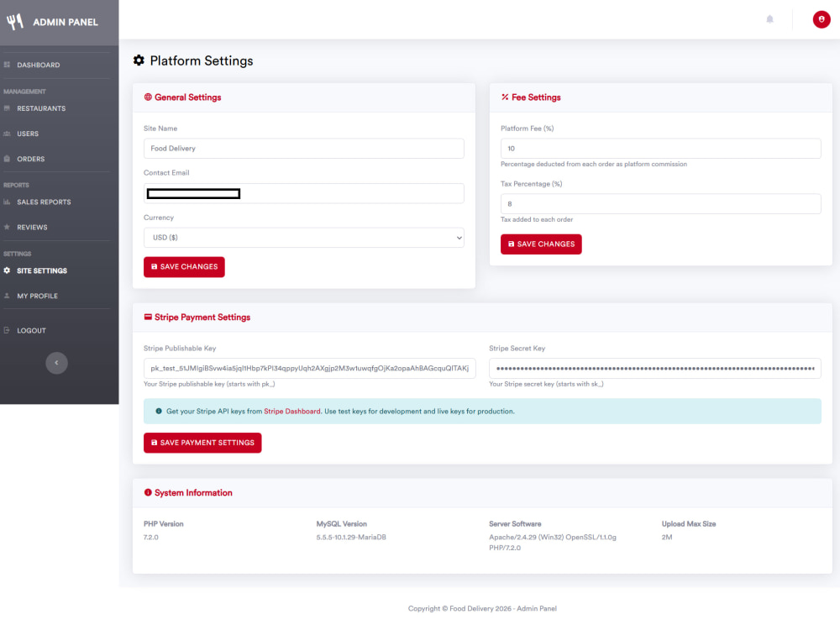Image resolution: width=840 pixels, height=630 pixels.
Task: Click the Logout door icon
Action: [x=7, y=330]
